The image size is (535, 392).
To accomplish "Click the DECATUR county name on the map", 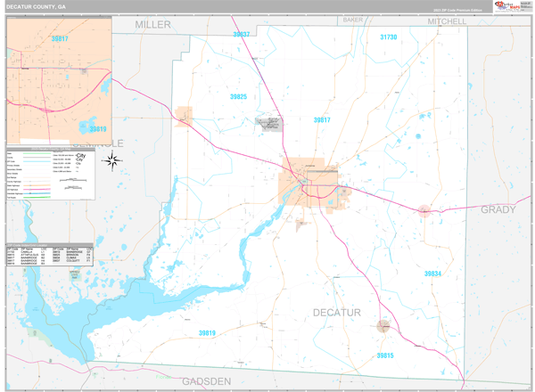I will click(x=336, y=312).
